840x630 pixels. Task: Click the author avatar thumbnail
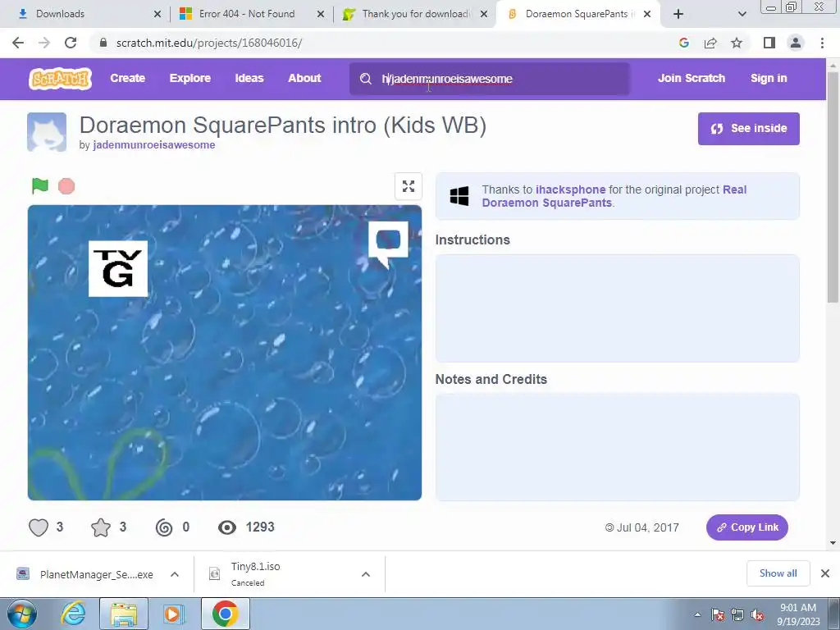click(47, 132)
